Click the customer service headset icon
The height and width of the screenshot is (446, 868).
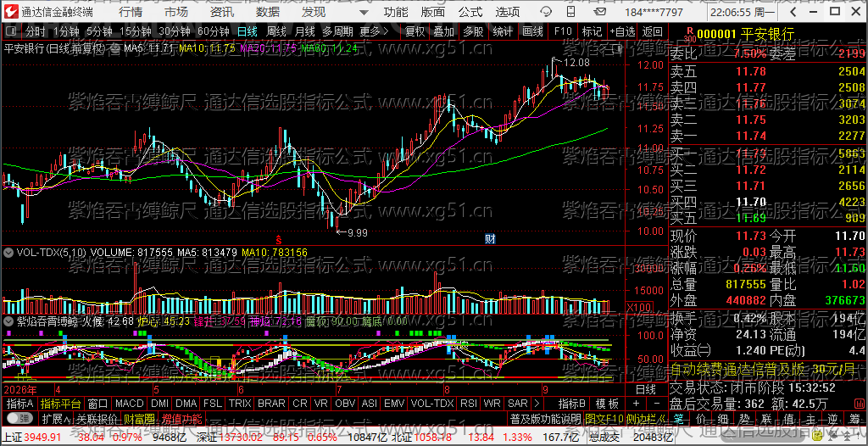[x=546, y=12]
